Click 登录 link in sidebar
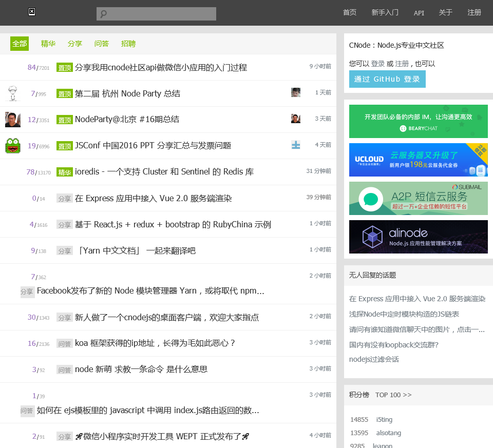The height and width of the screenshot is (448, 493). [377, 64]
